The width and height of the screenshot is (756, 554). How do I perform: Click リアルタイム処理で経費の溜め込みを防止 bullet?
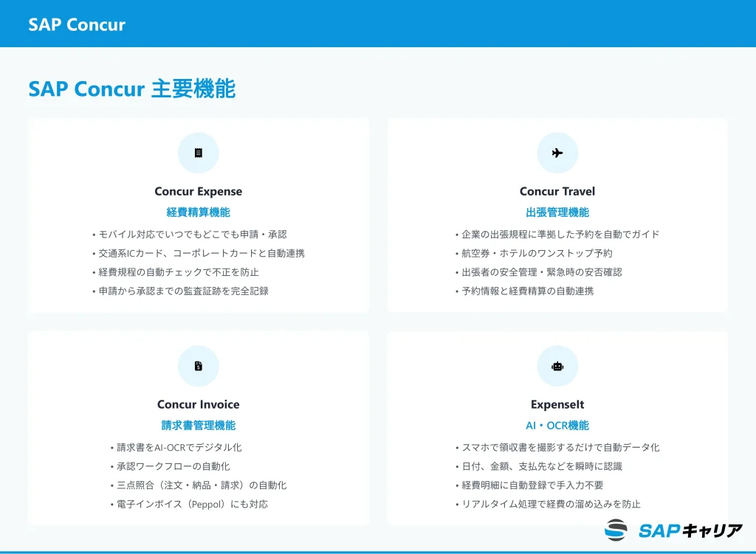(548, 504)
